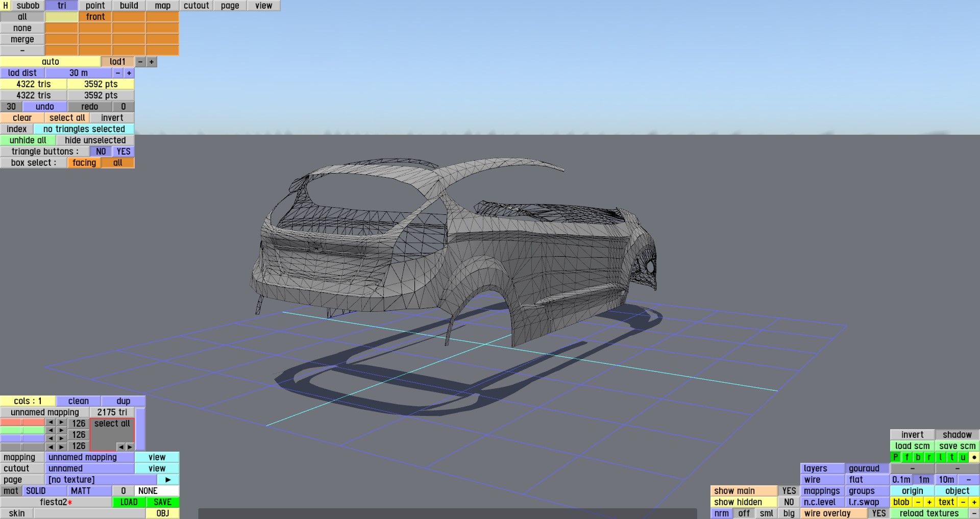The image size is (980, 519).
Task: Click the green SAVE button
Action: coord(163,502)
